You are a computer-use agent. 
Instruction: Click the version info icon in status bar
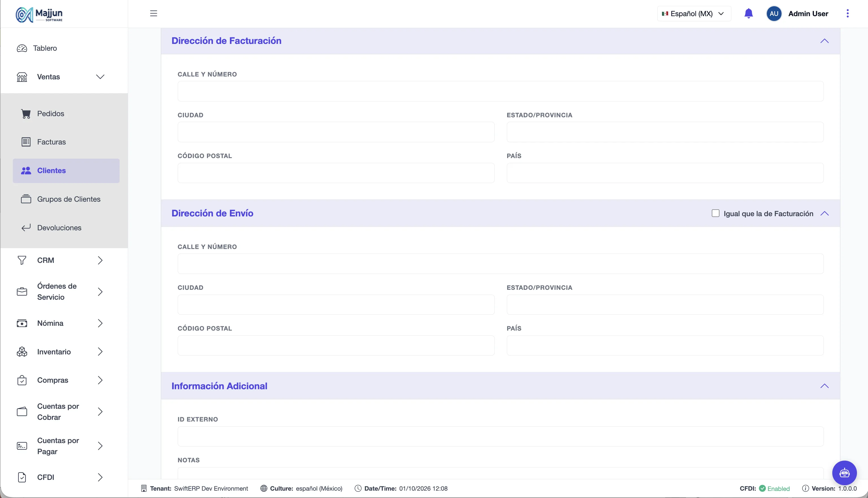click(805, 488)
